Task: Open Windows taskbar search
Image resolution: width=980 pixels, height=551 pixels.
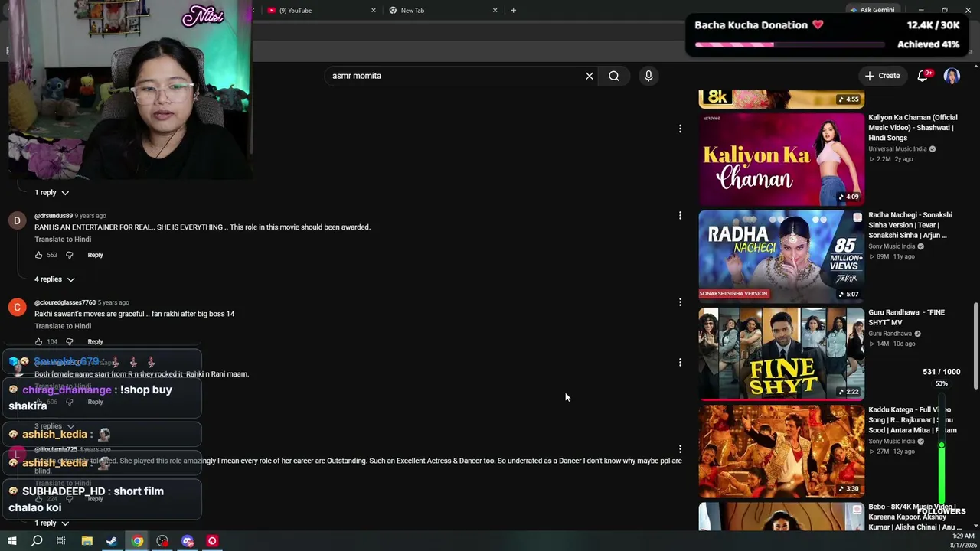Action: point(37,541)
